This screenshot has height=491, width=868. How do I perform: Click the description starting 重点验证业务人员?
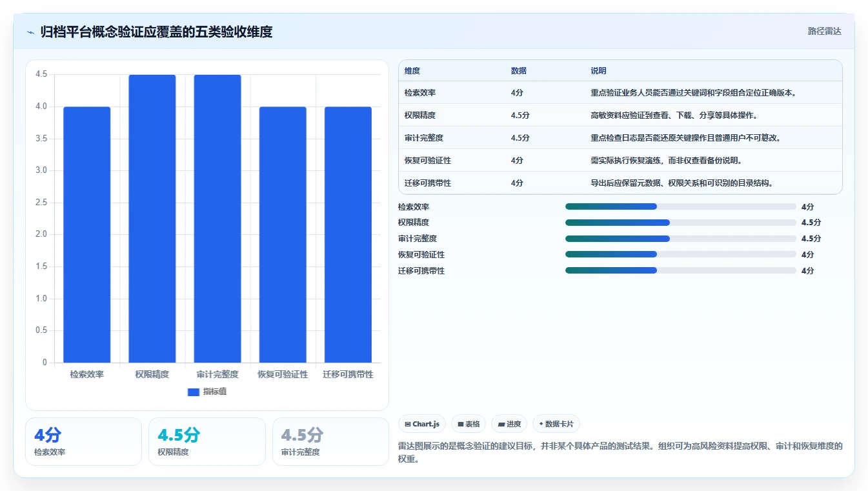pos(694,92)
